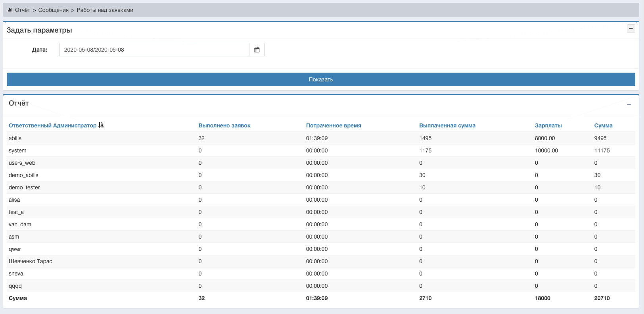Click the bar chart icon in breadcrumb
644x314 pixels.
(10, 10)
